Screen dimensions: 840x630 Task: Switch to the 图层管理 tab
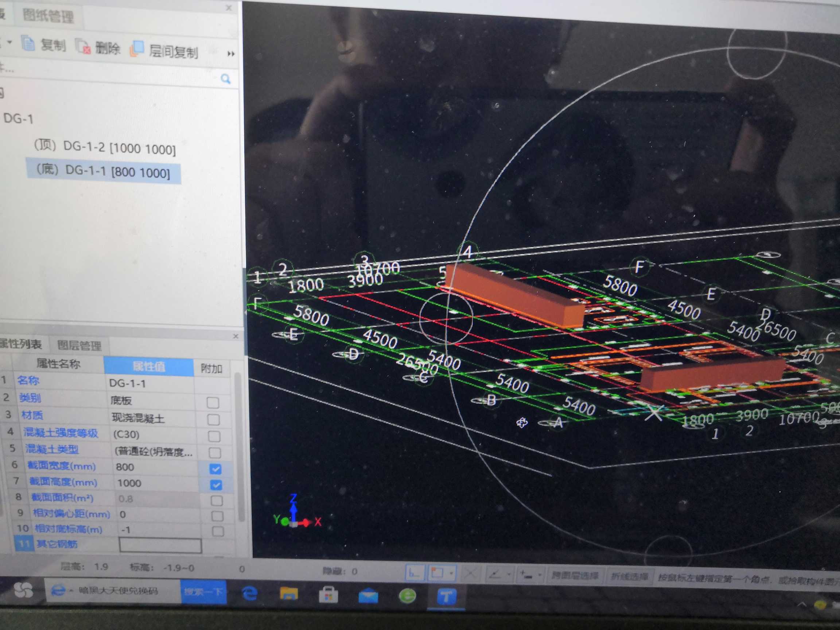79,345
